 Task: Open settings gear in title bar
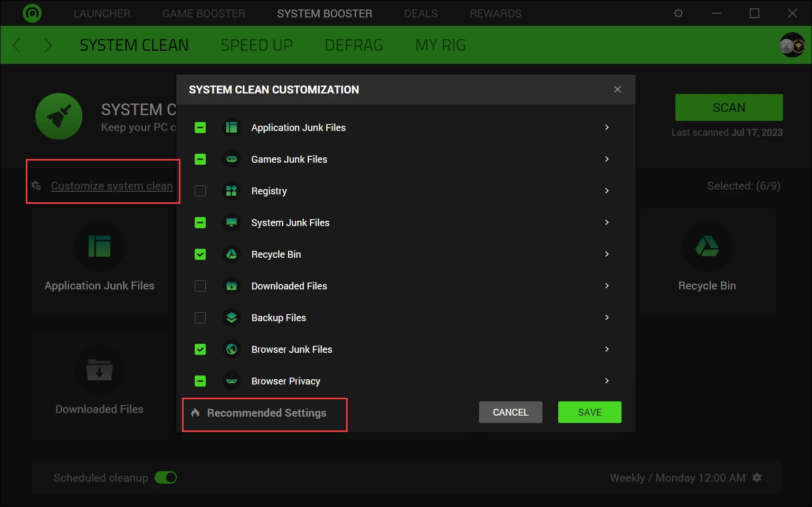tap(679, 13)
